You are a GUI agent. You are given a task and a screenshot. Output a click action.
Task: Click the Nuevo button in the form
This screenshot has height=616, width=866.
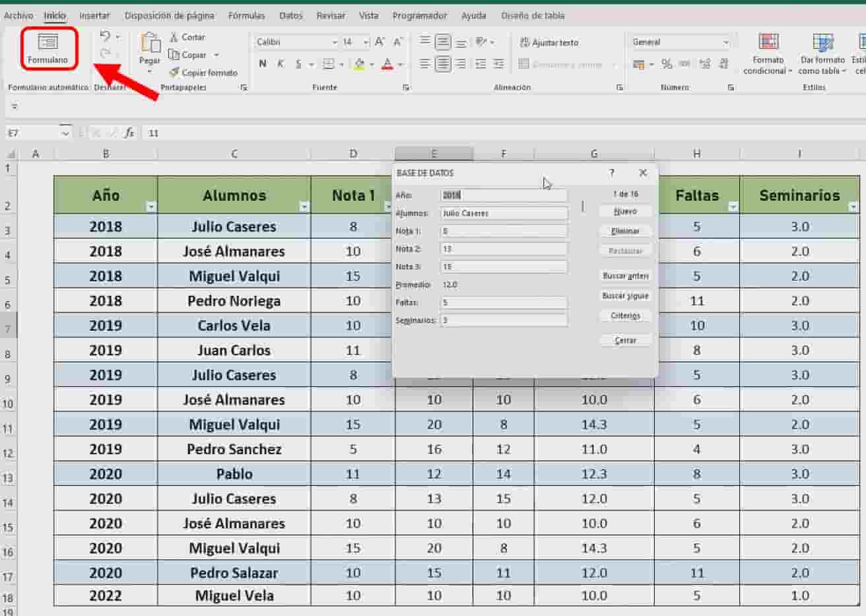(x=624, y=211)
